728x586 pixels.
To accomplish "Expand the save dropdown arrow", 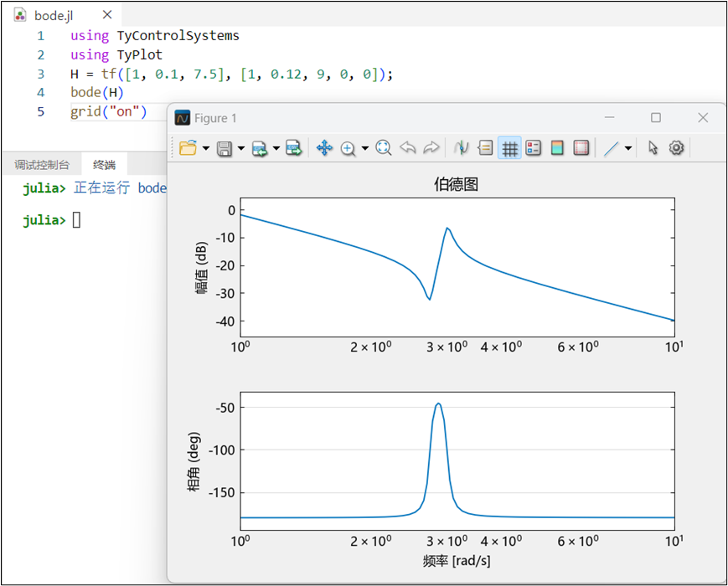I will pos(241,148).
